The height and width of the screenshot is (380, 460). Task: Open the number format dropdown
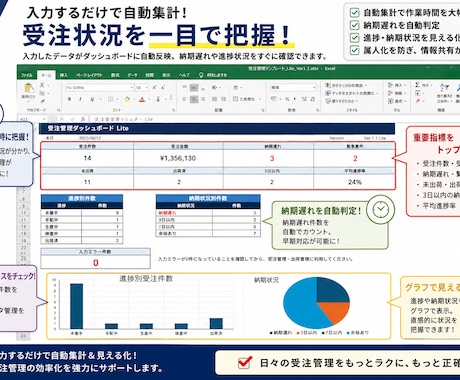[x=314, y=87]
